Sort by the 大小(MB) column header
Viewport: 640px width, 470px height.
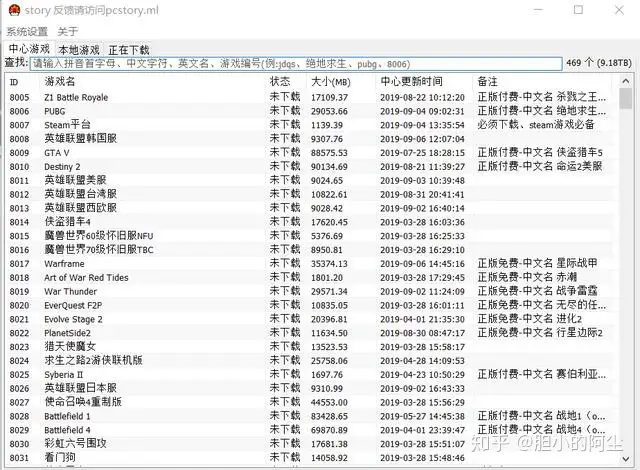pos(341,82)
